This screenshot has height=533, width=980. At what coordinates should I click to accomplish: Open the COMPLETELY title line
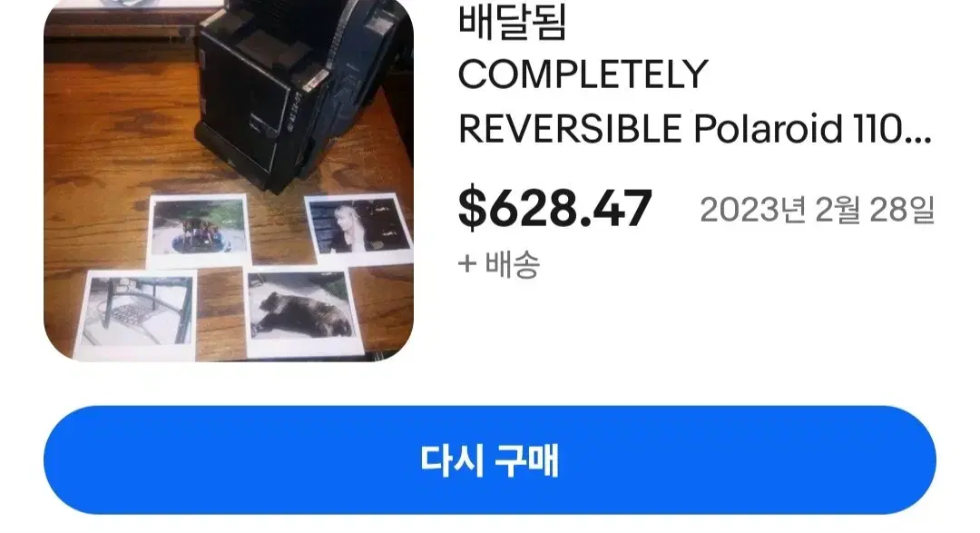click(583, 74)
